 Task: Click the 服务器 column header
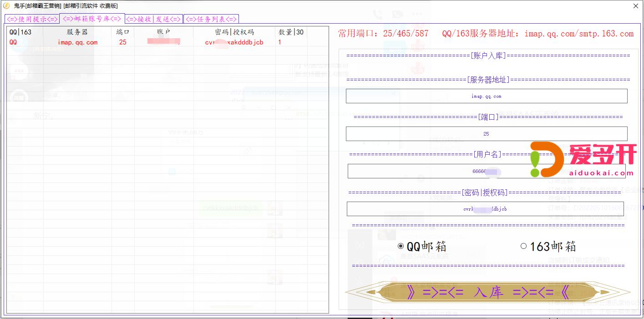point(77,32)
